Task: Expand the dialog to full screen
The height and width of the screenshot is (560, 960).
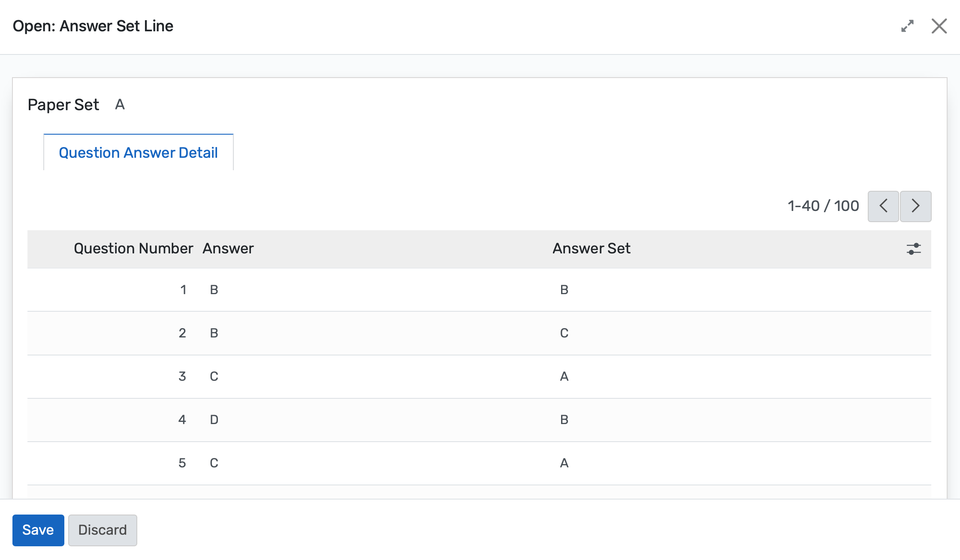Action: pyautogui.click(x=908, y=27)
